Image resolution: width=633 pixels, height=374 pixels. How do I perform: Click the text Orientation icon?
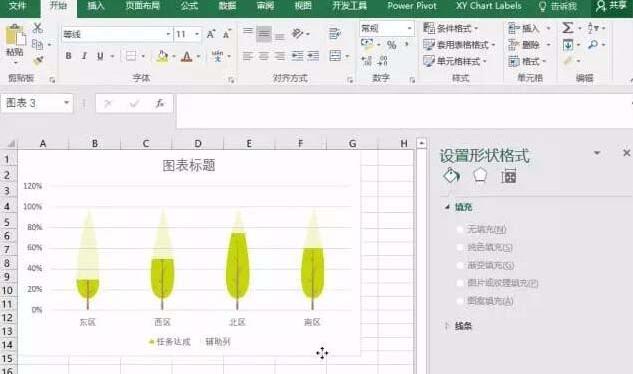click(x=298, y=34)
